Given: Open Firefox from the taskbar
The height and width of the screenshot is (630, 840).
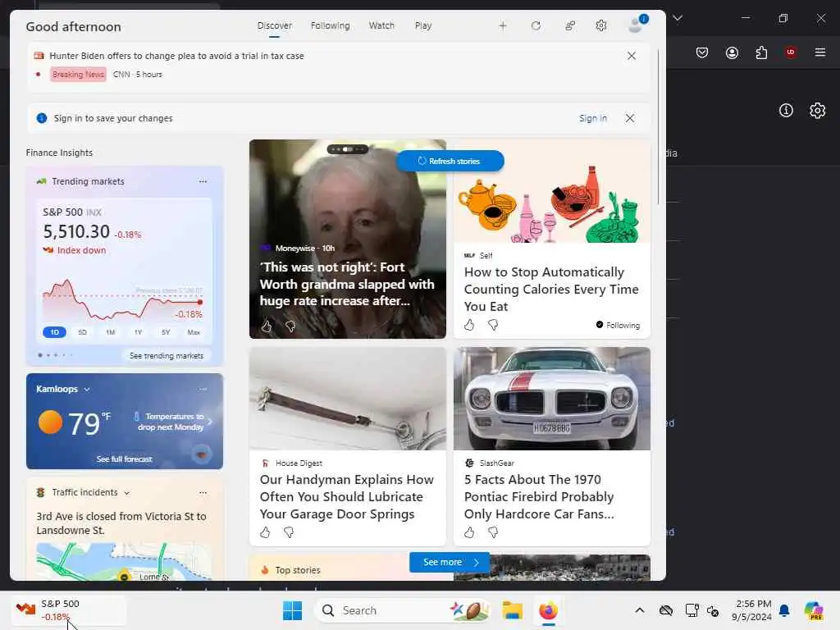Looking at the screenshot, I should [548, 610].
